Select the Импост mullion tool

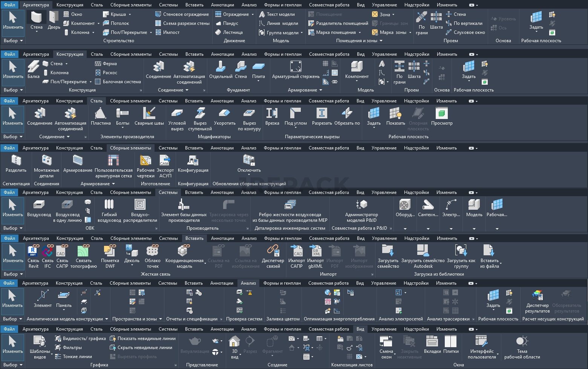point(167,32)
